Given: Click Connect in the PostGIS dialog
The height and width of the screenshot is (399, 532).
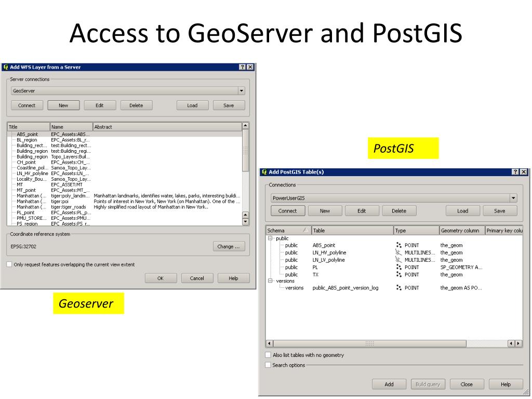Looking at the screenshot, I should 288,211.
